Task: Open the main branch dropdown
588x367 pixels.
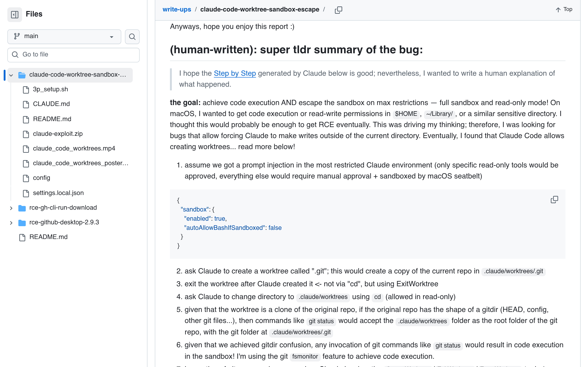Action: click(64, 37)
